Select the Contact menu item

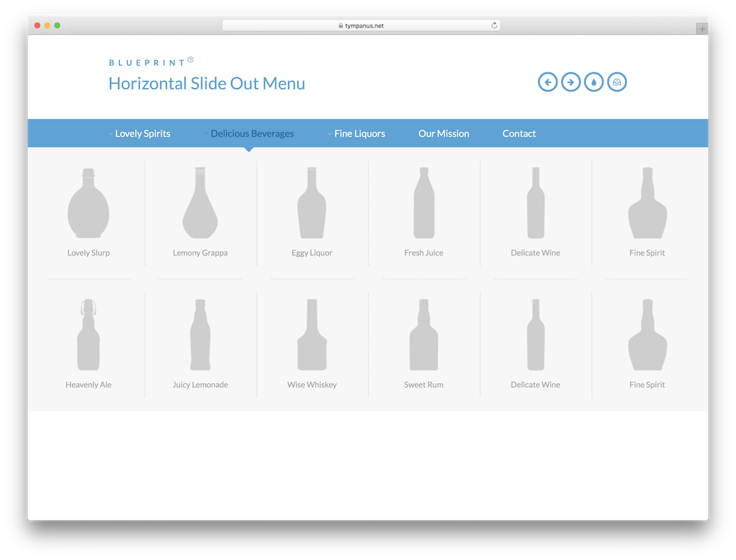[x=519, y=133]
